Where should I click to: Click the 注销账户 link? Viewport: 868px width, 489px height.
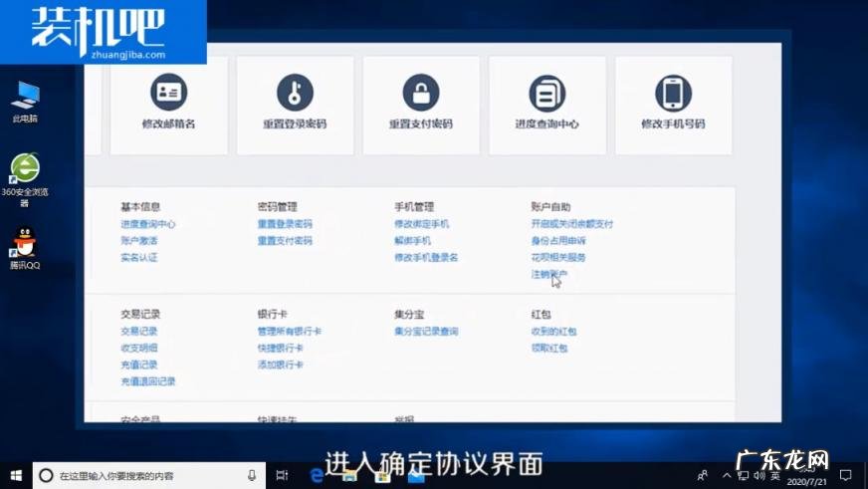pyautogui.click(x=548, y=274)
